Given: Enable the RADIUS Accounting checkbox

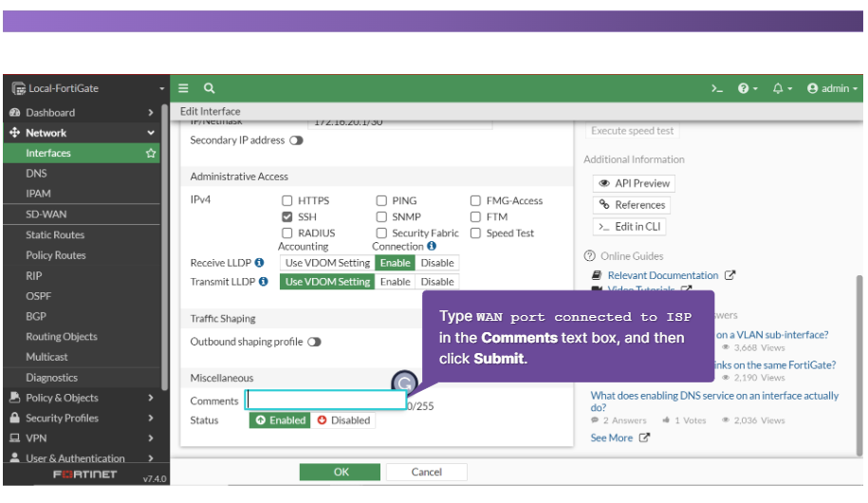Looking at the screenshot, I should (286, 233).
